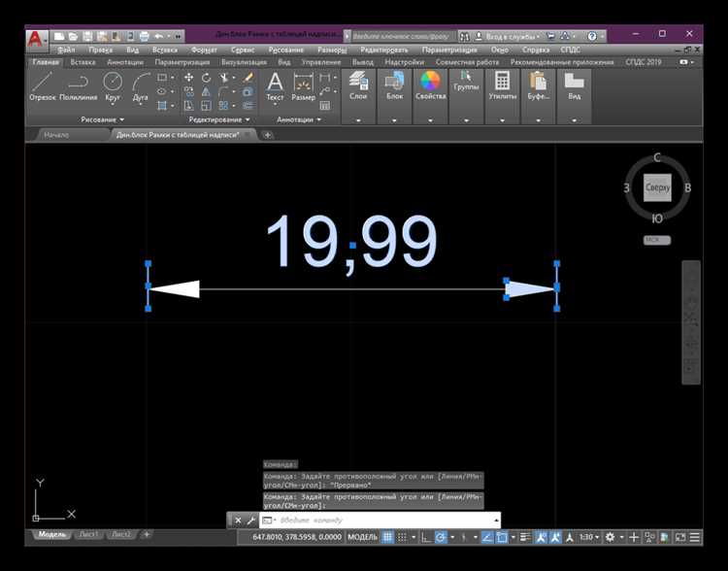
Task: Click the Customization menu icon in status bar
Action: [695, 537]
